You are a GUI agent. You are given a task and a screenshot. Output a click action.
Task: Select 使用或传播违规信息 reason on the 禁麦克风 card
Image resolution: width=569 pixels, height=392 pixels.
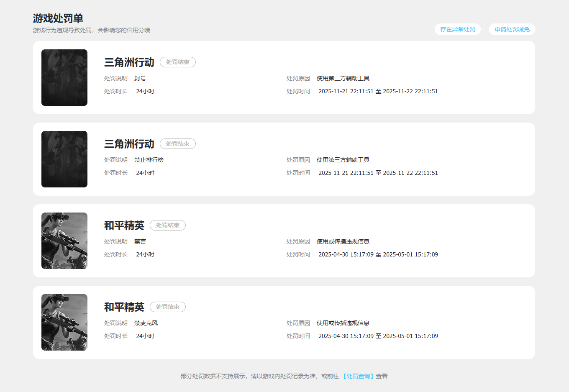(343, 323)
